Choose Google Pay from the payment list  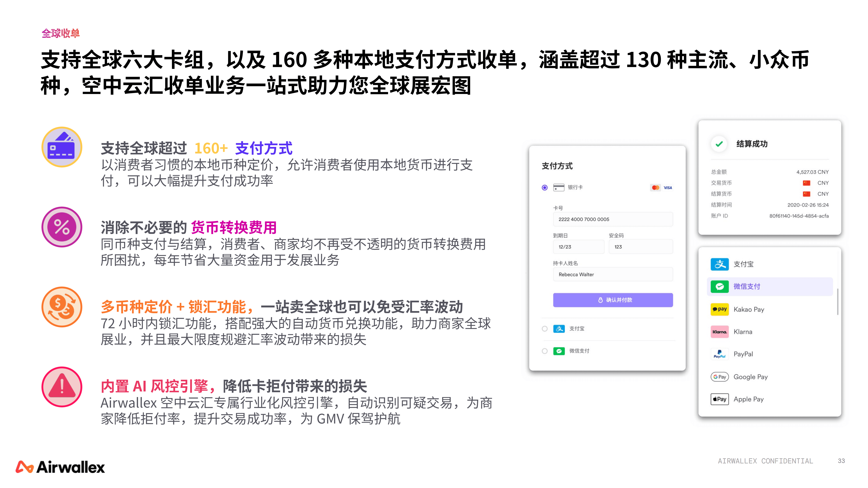(770, 377)
